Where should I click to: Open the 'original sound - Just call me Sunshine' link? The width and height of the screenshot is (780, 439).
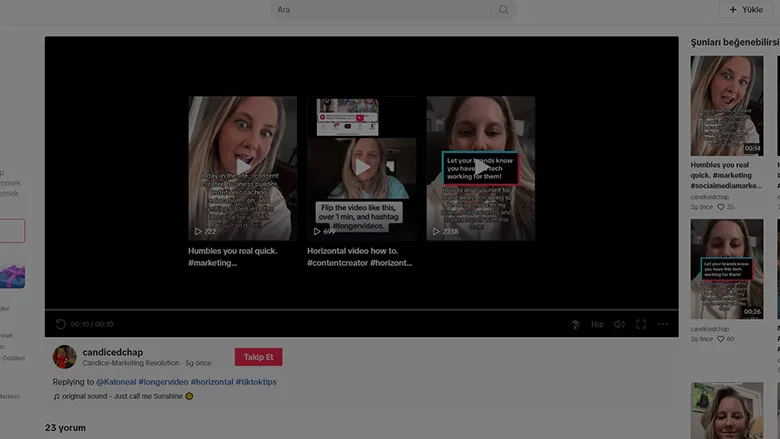click(122, 396)
